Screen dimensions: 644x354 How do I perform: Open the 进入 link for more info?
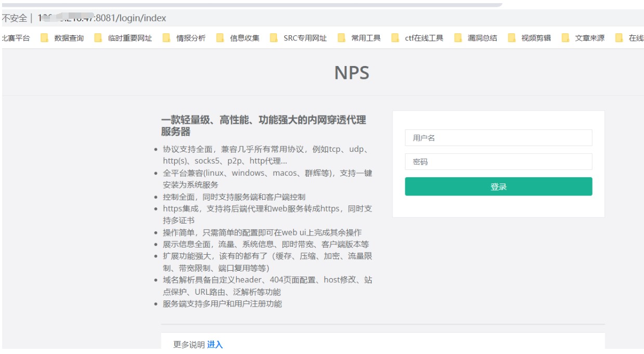click(214, 345)
